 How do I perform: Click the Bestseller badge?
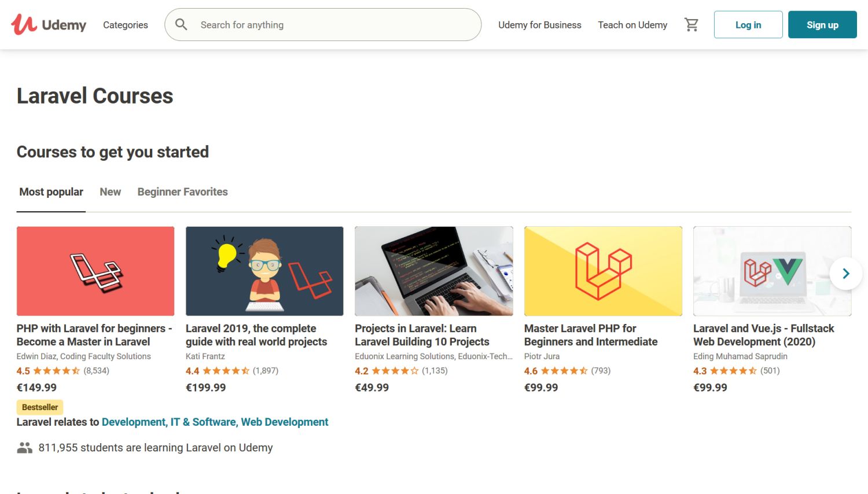click(x=40, y=407)
